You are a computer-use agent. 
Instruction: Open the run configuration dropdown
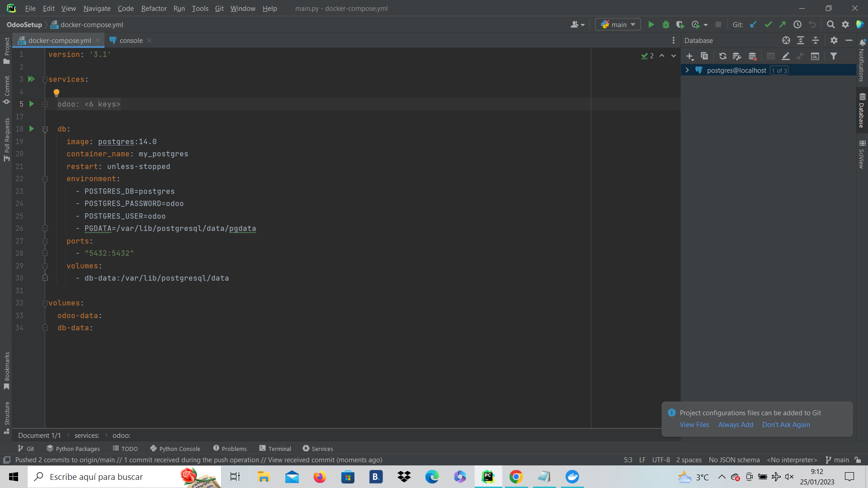click(618, 24)
